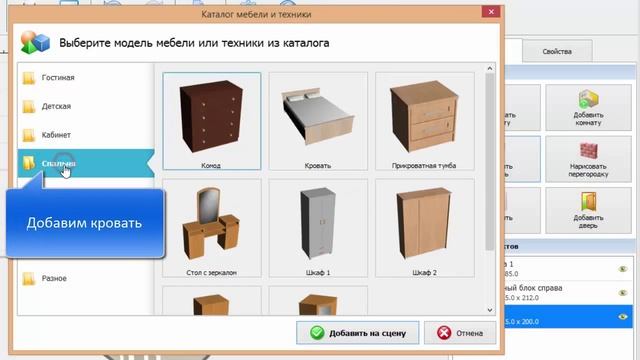The image size is (640, 360).
Task: Select the highlighted blue row in objects list
Action: pyautogui.click(x=569, y=317)
